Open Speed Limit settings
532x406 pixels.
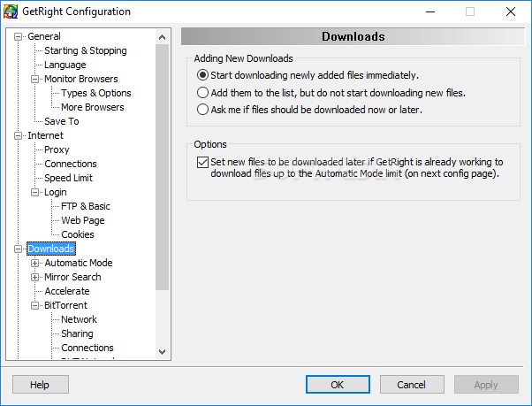(x=69, y=178)
